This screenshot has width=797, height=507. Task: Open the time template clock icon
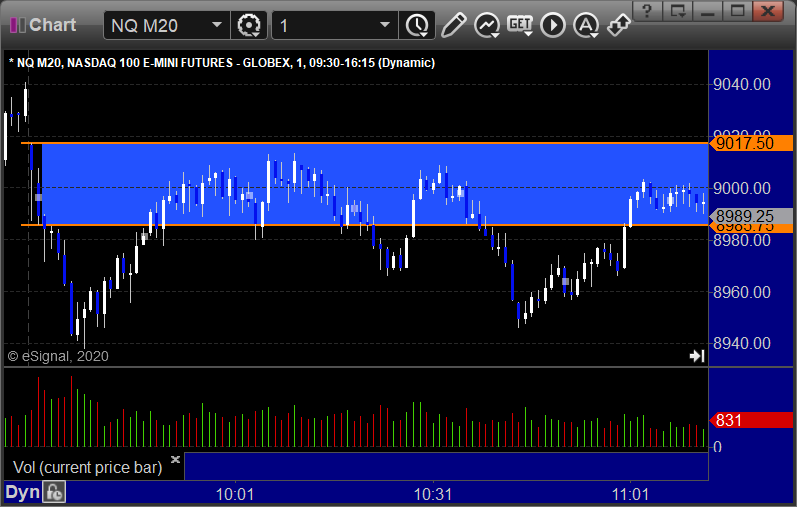[x=417, y=25]
